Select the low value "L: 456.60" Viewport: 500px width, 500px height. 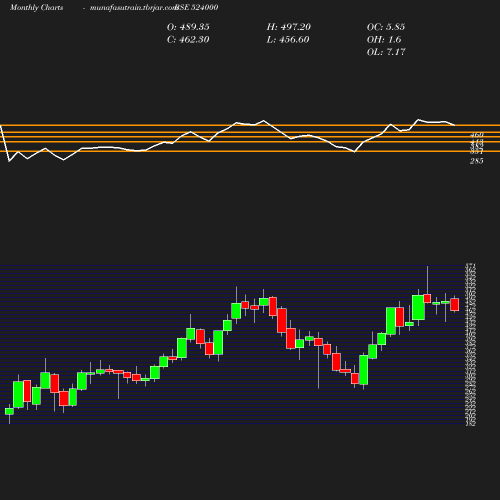(x=288, y=40)
